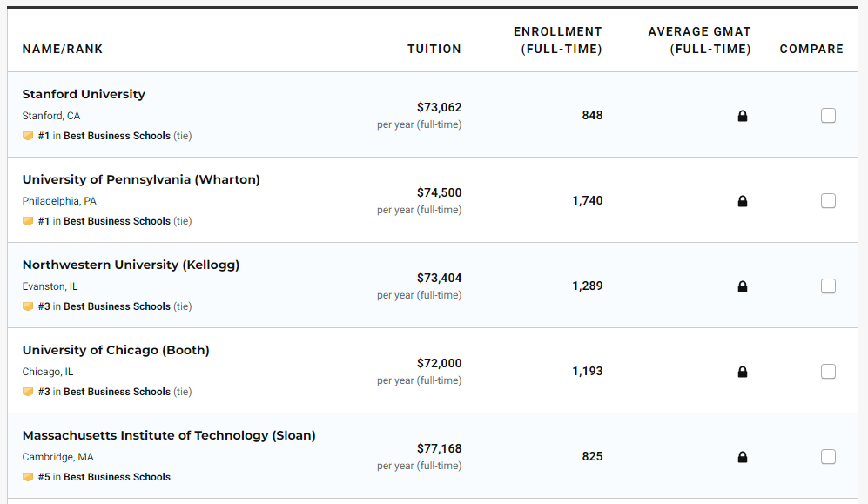Select compare checkbox for Chicago Booth

coord(828,372)
